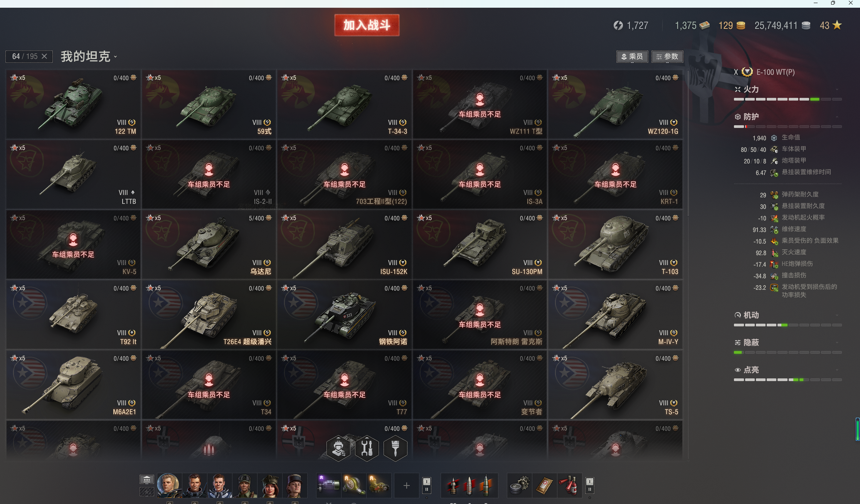Screen dimensions: 860x504
Task: Collapse the 防护 protection section
Action: (788, 117)
